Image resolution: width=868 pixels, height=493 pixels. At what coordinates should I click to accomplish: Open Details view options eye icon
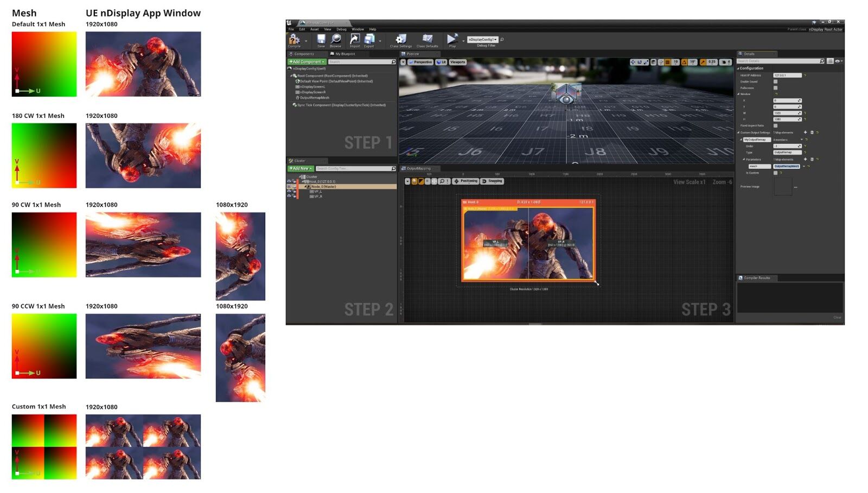[838, 61]
